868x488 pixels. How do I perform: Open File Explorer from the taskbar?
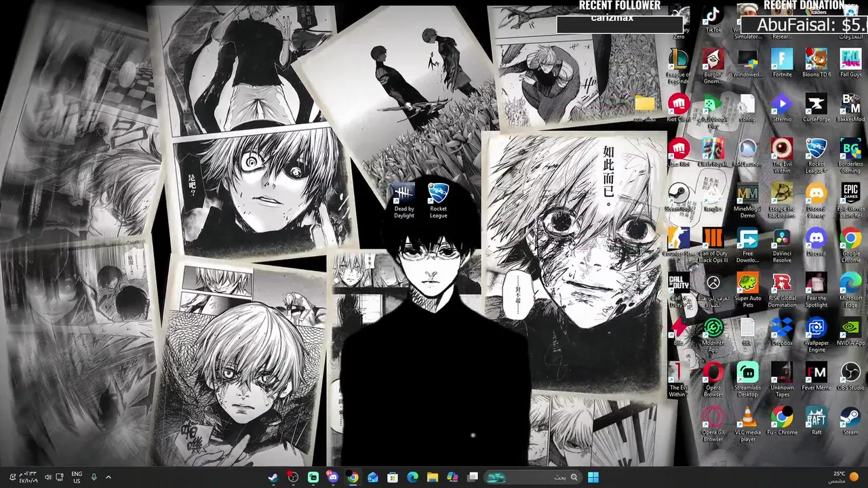pos(432,477)
